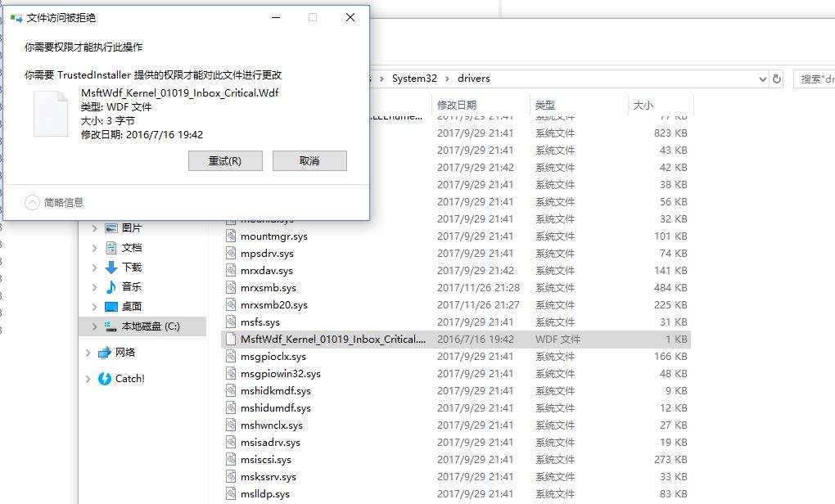Refresh the drivers folder view
This screenshot has height=504, width=835.
tap(776, 79)
